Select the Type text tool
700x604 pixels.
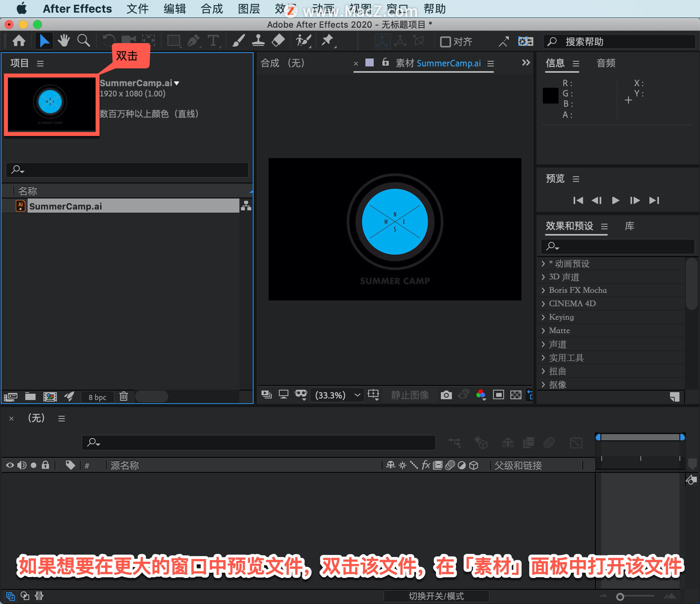[213, 41]
